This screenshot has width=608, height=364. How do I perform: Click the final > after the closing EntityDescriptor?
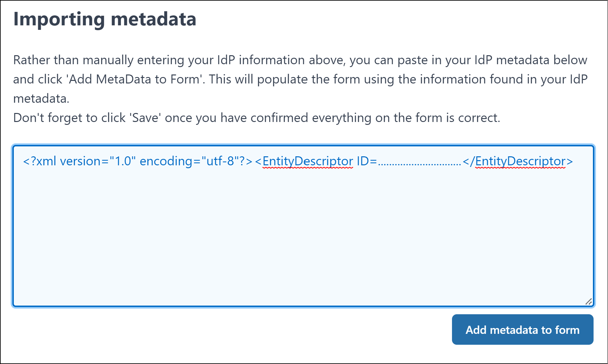pyautogui.click(x=569, y=161)
